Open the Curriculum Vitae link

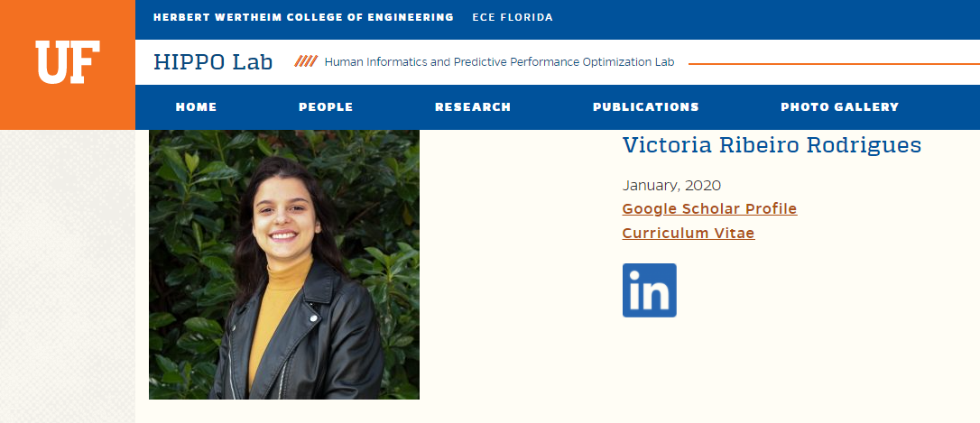[x=688, y=234]
